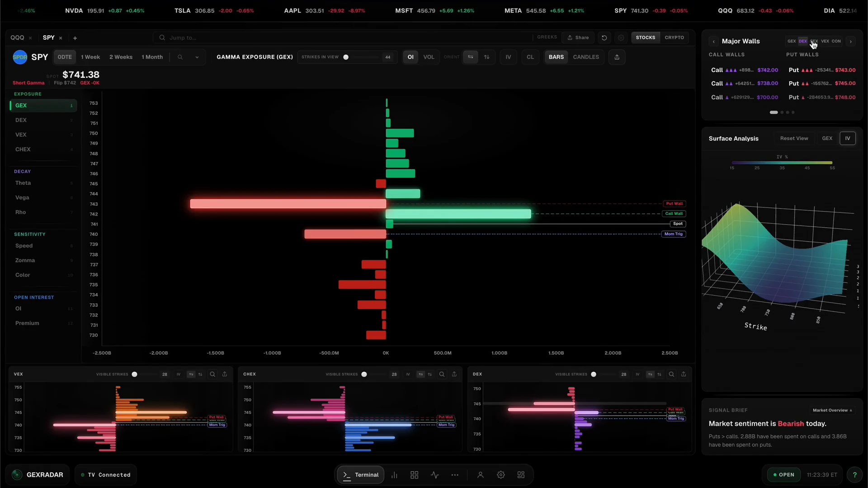868x488 pixels.
Task: Toggle the CL overlay button
Action: [x=530, y=57]
